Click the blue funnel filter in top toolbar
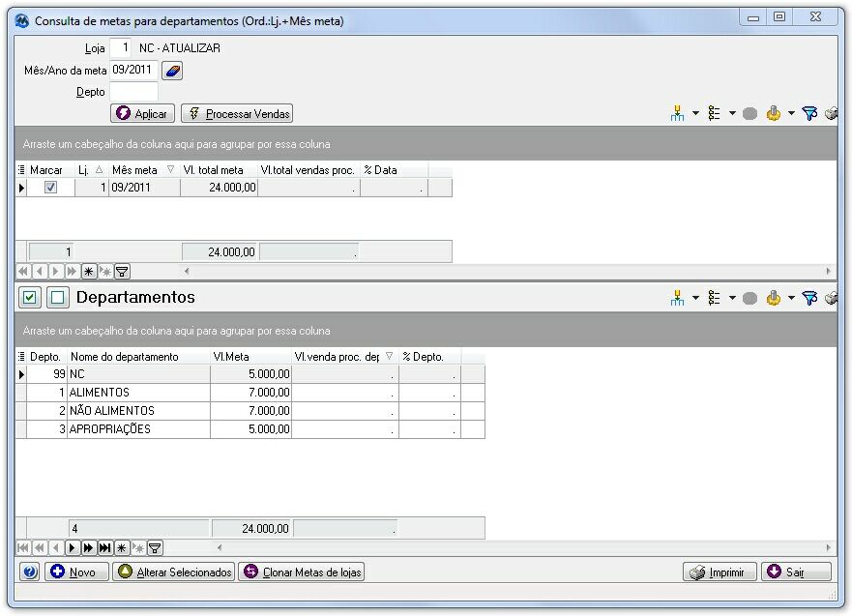The height and width of the screenshot is (616, 852). [x=809, y=113]
